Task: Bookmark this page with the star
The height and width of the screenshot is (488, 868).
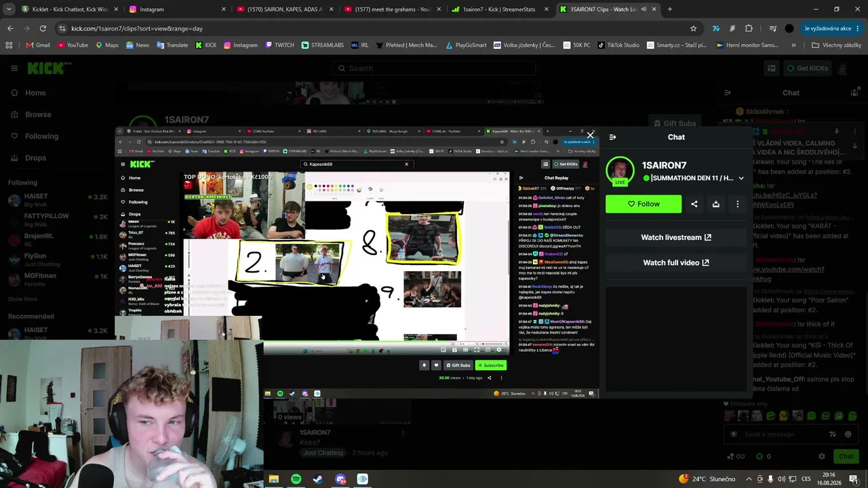Action: 693,28
